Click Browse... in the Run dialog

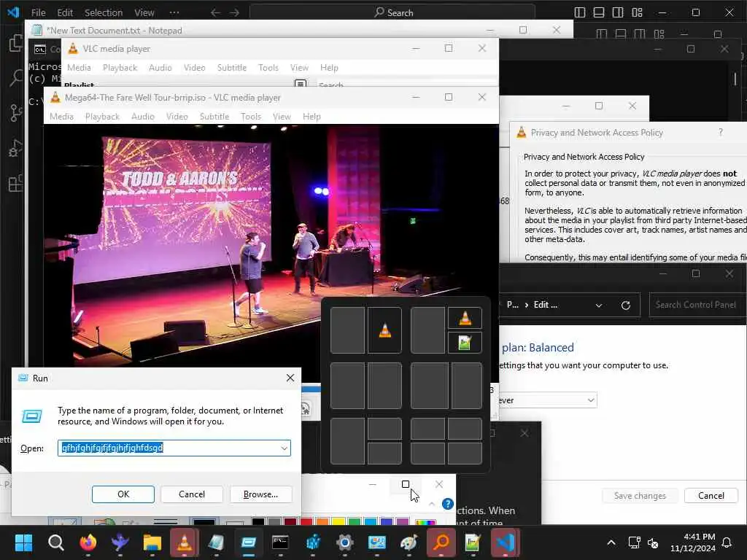tap(260, 494)
